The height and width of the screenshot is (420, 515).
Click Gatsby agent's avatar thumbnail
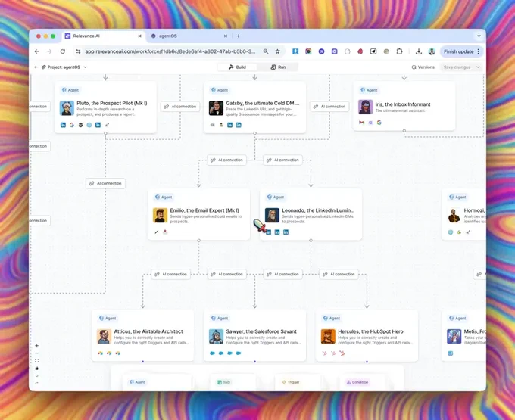216,108
